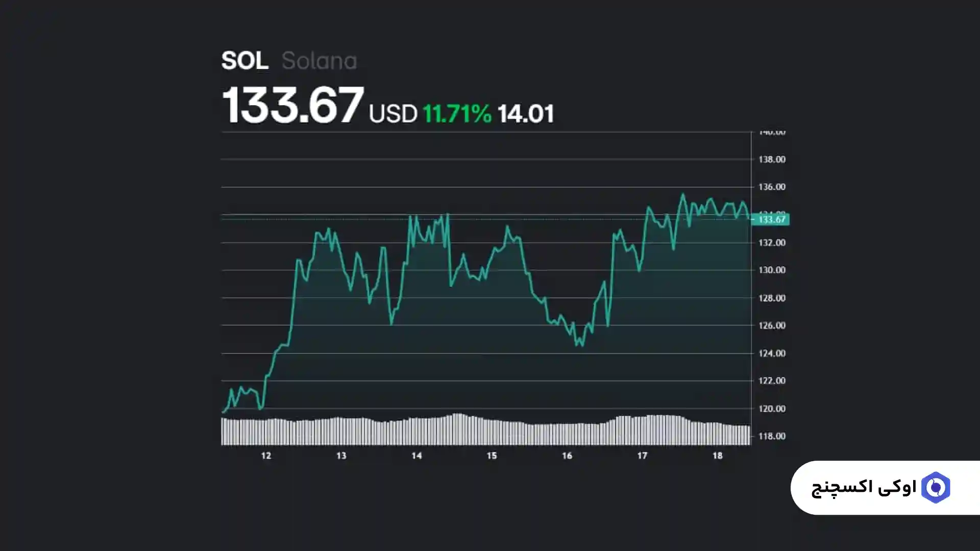
Task: Click date marker 17 on time axis
Action: 642,456
